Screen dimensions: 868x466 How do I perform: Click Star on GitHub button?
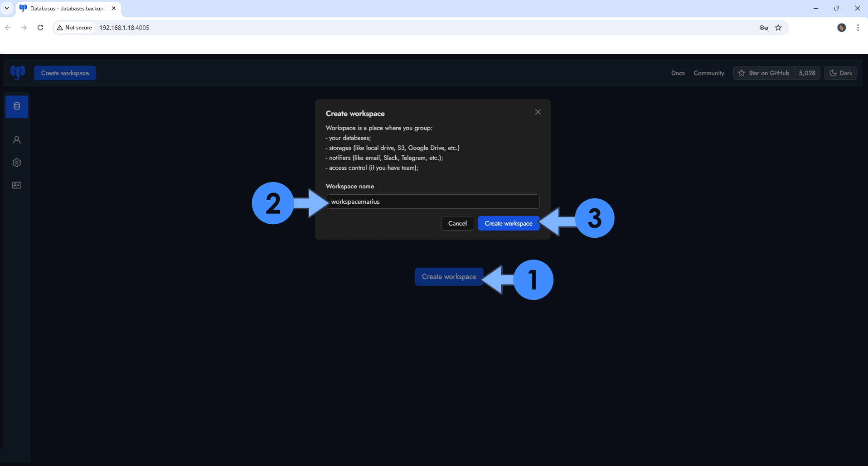click(764, 73)
